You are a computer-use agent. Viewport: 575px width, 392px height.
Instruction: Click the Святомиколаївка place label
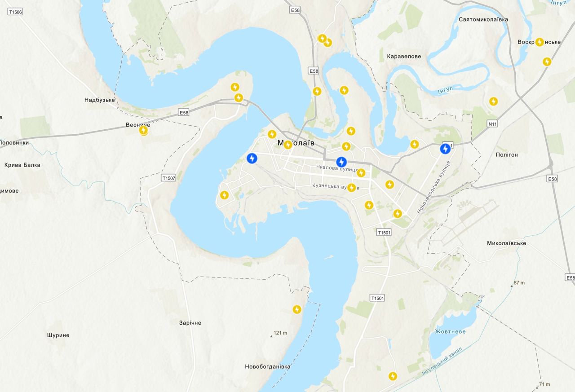(483, 19)
